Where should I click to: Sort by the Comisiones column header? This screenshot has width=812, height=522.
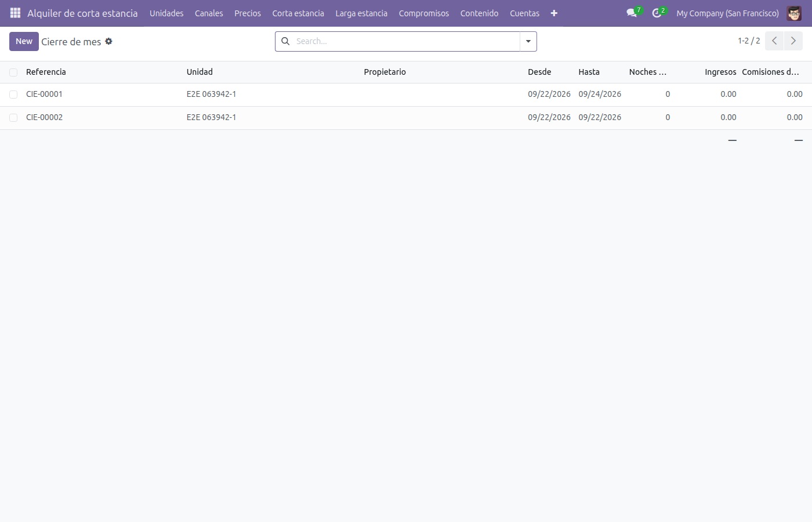[x=771, y=72]
